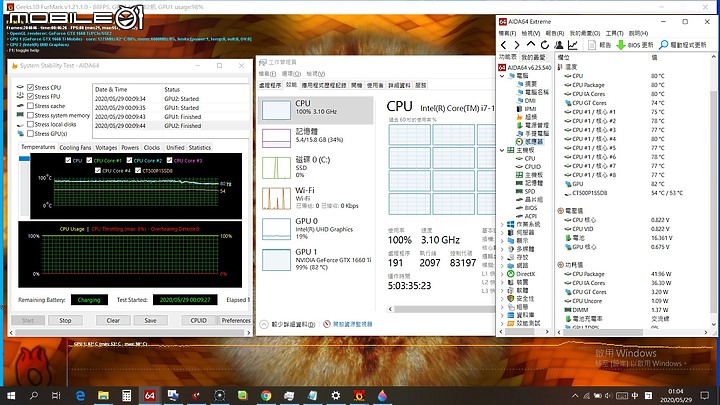This screenshot has width=720, height=405.
Task: Expand the 作業系統 tree node
Action: coord(502,225)
